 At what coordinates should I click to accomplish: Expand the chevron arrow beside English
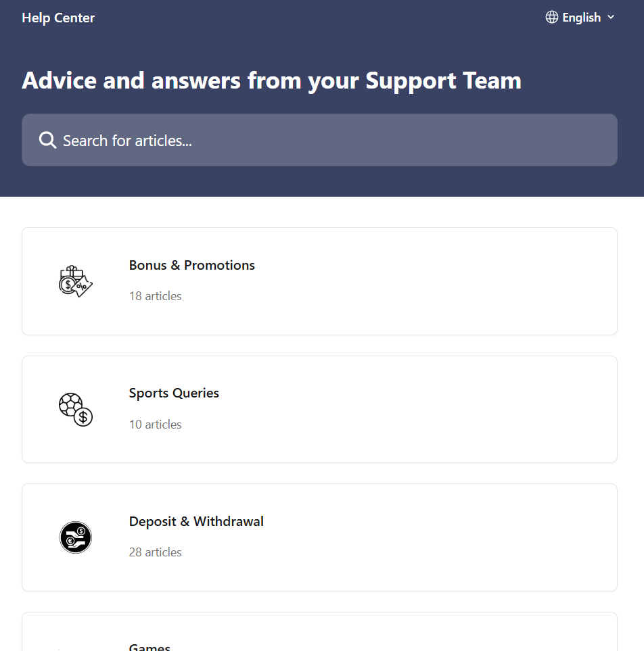(x=611, y=18)
